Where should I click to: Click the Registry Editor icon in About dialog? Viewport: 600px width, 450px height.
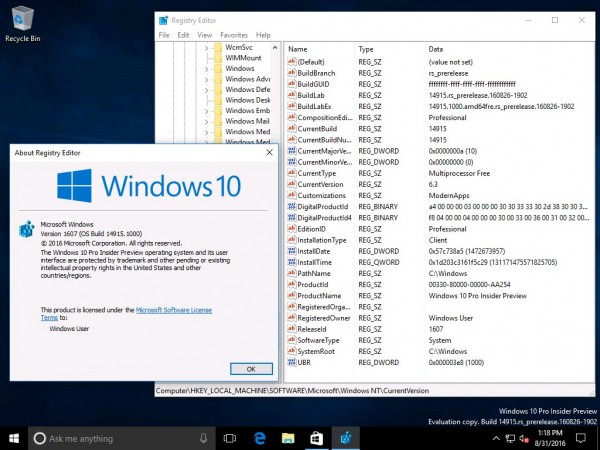click(x=26, y=229)
